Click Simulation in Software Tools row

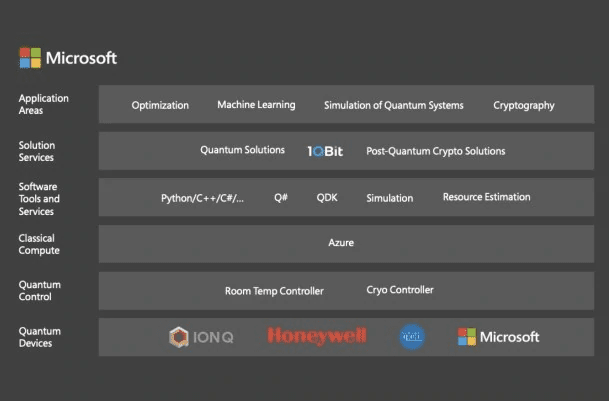[x=390, y=198]
